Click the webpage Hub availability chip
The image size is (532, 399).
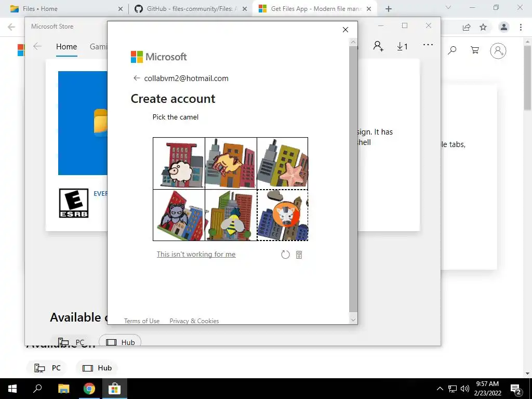[x=97, y=368]
